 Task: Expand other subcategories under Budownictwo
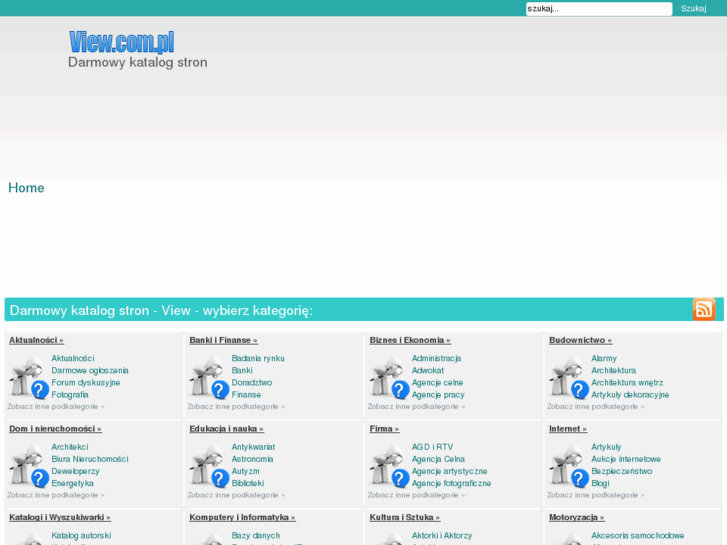coord(596,406)
